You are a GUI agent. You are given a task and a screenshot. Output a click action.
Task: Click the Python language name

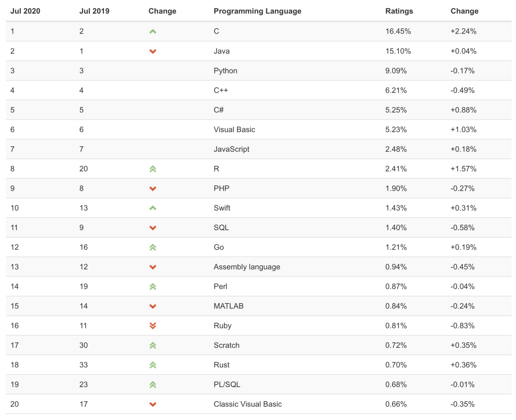[225, 71]
